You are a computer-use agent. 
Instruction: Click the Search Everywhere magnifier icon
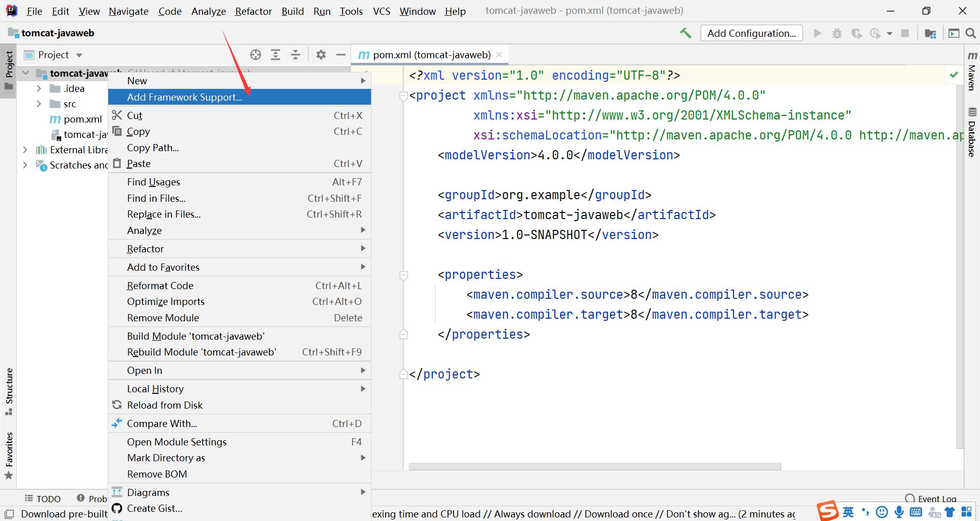click(971, 33)
